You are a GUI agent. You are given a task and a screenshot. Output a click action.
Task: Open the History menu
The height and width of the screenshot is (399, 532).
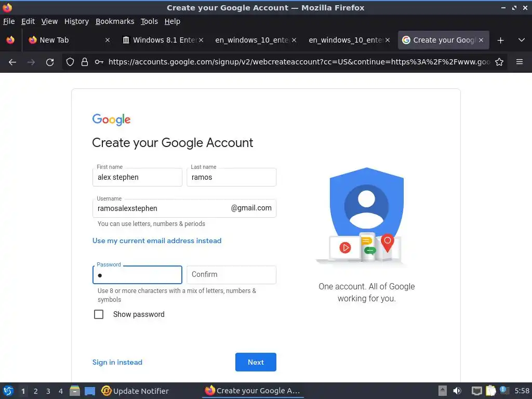(76, 21)
